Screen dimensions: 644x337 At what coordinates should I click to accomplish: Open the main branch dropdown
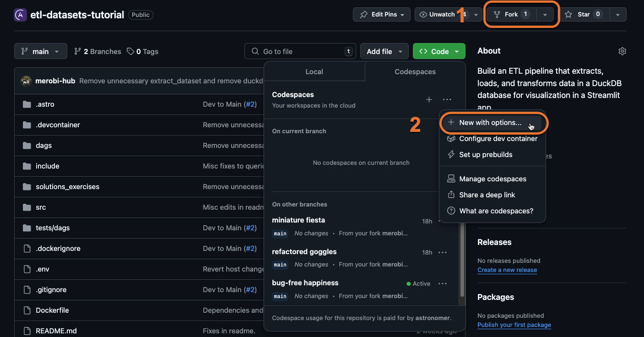40,51
